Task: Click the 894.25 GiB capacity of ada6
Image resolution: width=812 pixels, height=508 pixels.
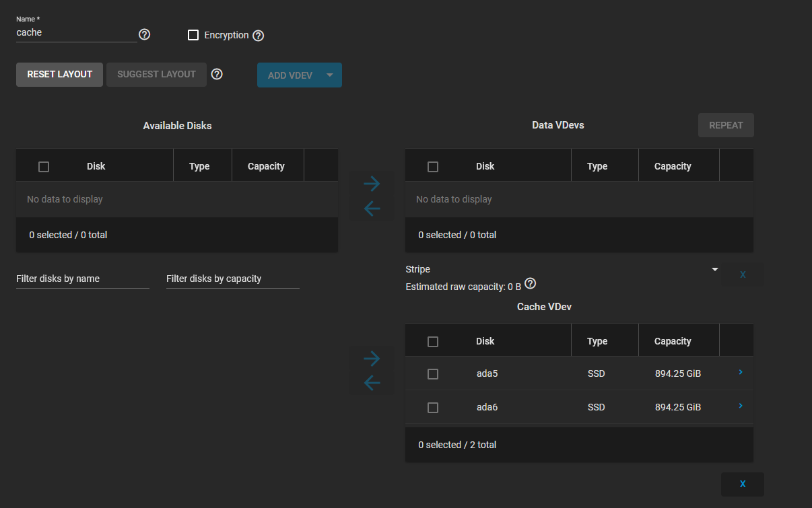Action: (x=678, y=407)
